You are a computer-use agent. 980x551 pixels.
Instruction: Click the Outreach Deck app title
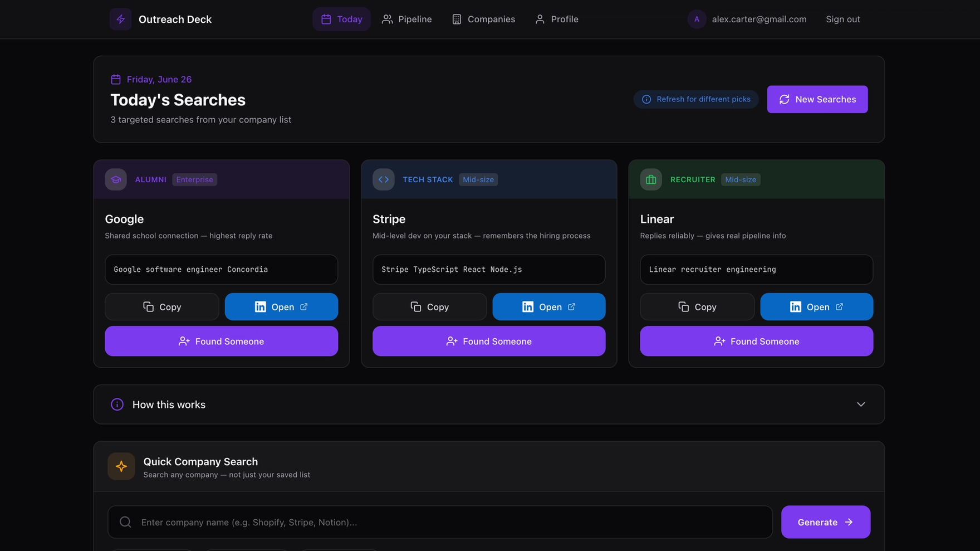point(175,19)
